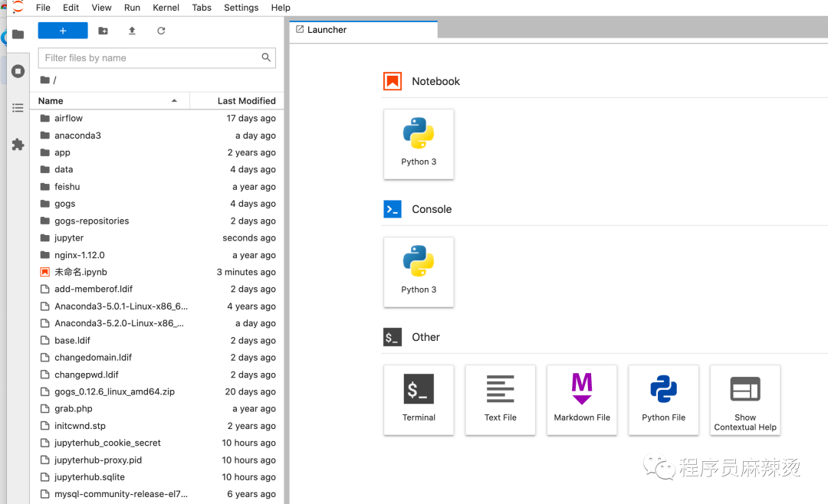828x504 pixels.
Task: Open the Run menu
Action: [x=132, y=8]
